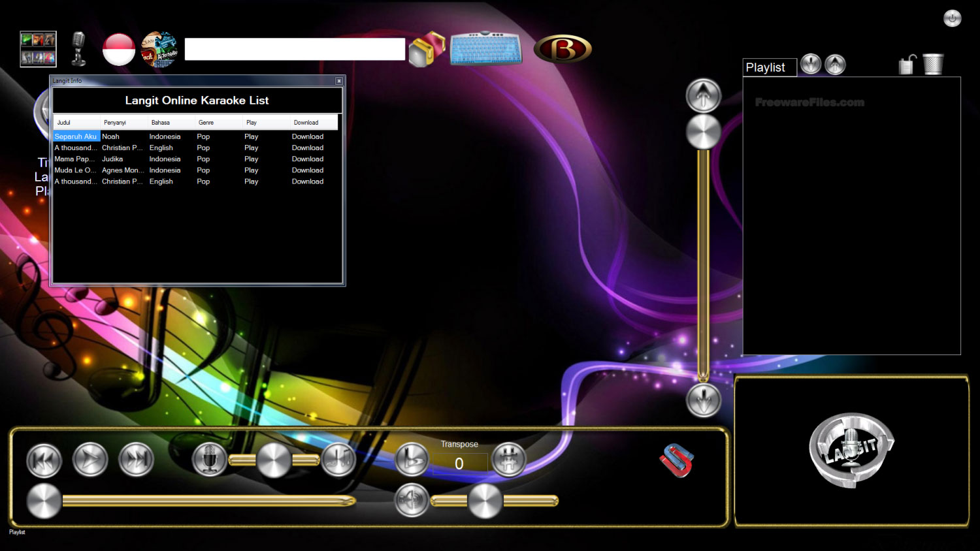980x551 pixels.
Task: Click the previous track button
Action: [x=44, y=460]
